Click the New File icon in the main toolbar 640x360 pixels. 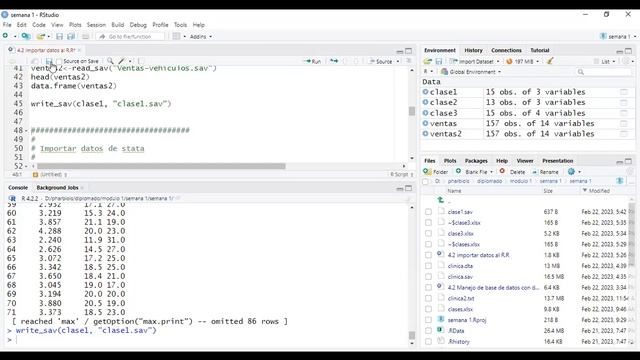pyautogui.click(x=6, y=36)
